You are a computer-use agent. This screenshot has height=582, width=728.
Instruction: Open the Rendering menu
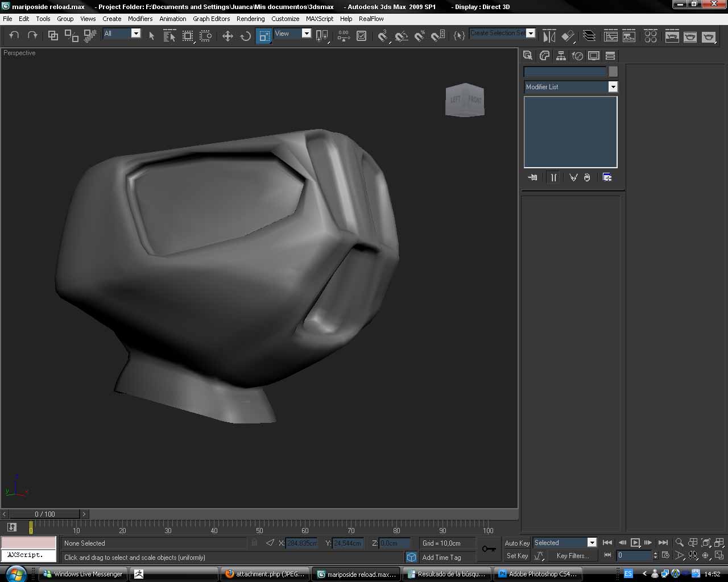tap(251, 19)
